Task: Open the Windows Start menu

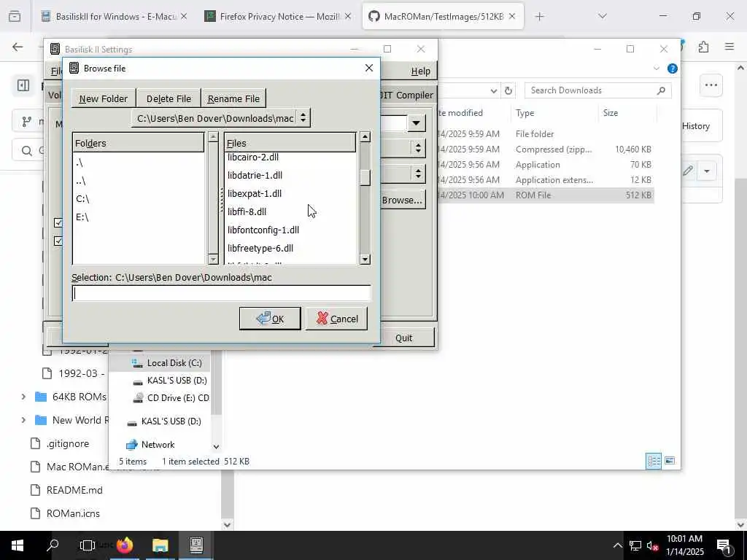Action: click(x=18, y=545)
